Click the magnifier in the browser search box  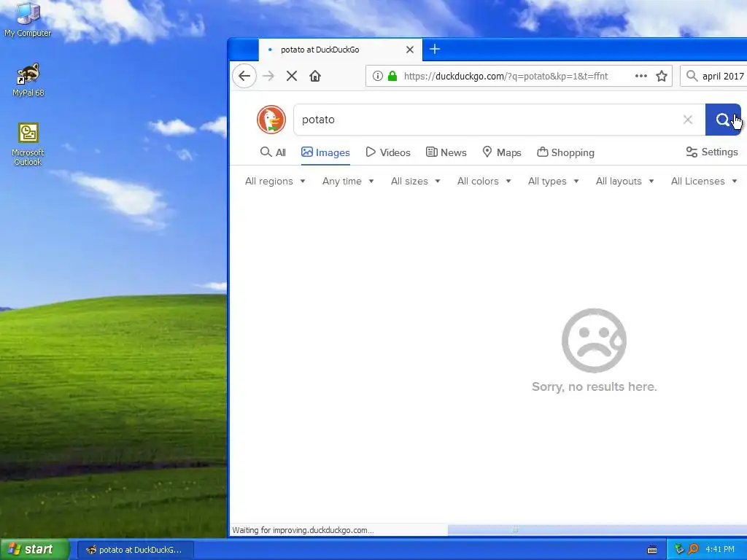click(x=692, y=76)
